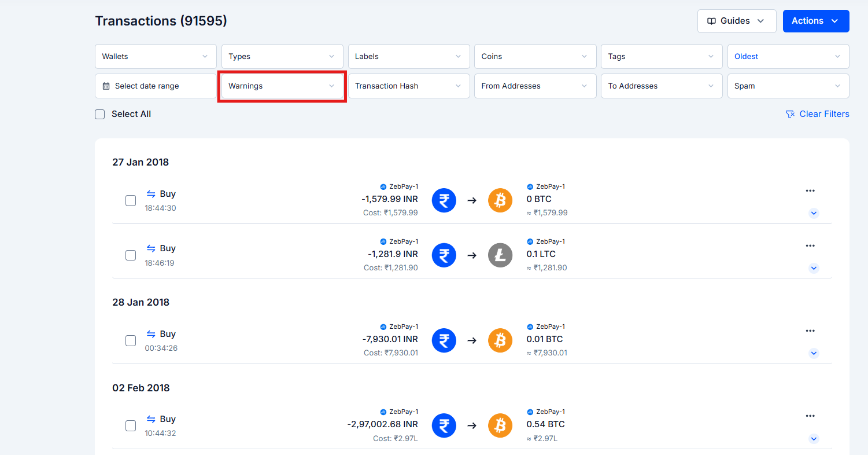Click the rupee icon in the -7,930.01 INR row
868x455 pixels.
click(x=444, y=340)
